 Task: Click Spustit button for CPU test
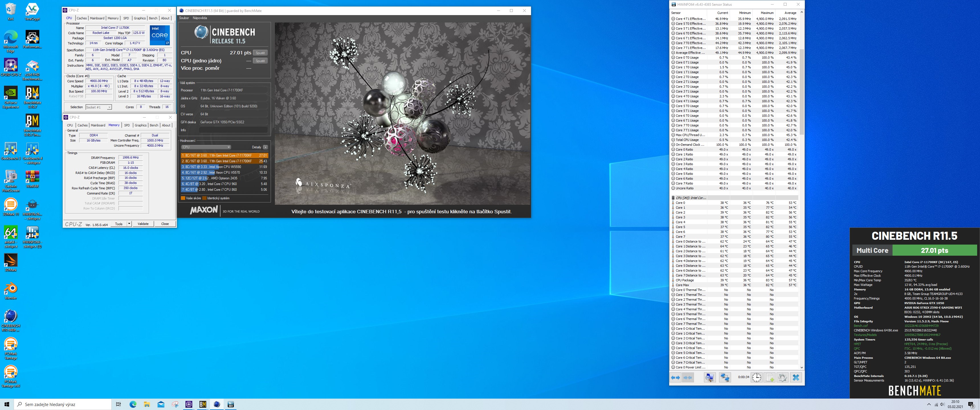point(260,53)
